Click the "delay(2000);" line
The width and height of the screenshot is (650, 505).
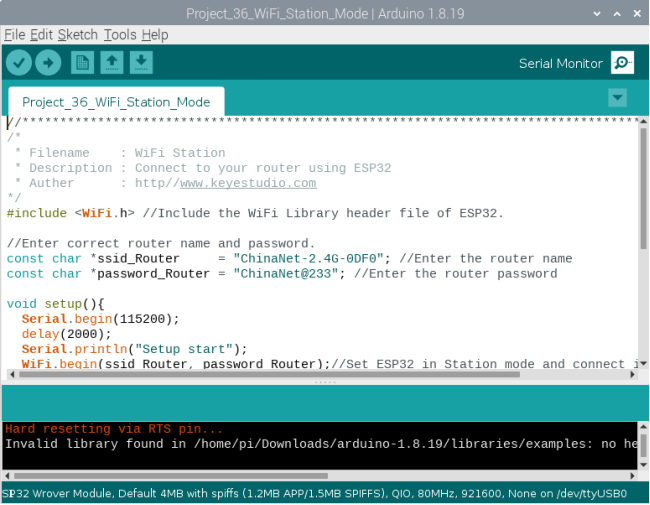pos(66,334)
